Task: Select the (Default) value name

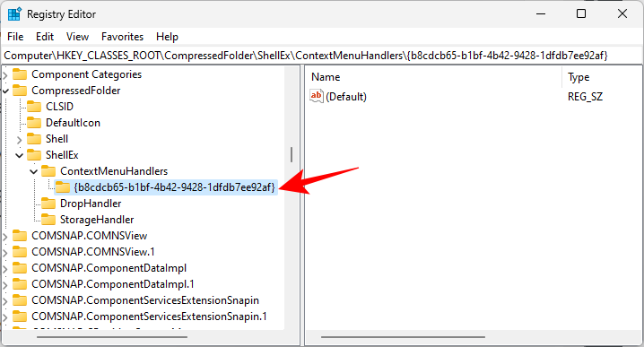Action: pyautogui.click(x=346, y=97)
